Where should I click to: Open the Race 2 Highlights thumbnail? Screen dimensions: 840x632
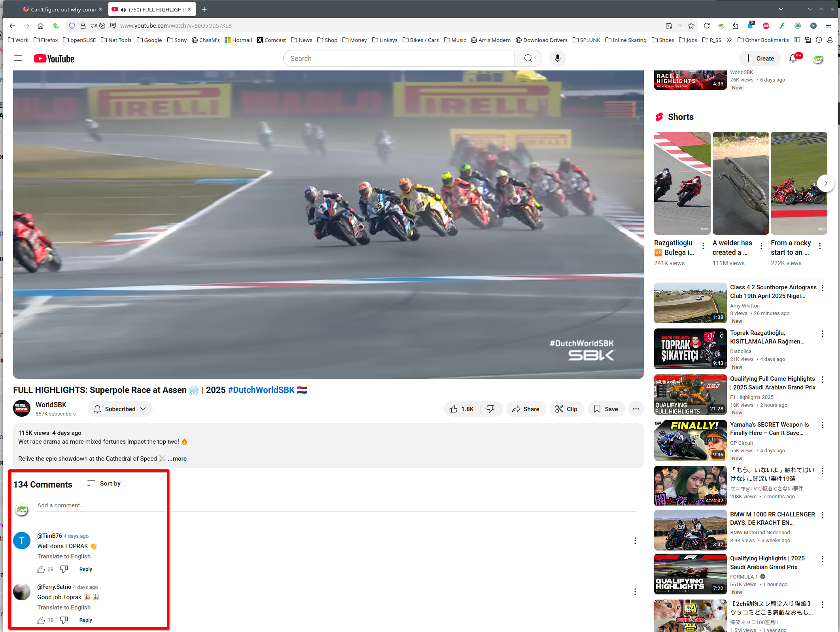tap(690, 80)
